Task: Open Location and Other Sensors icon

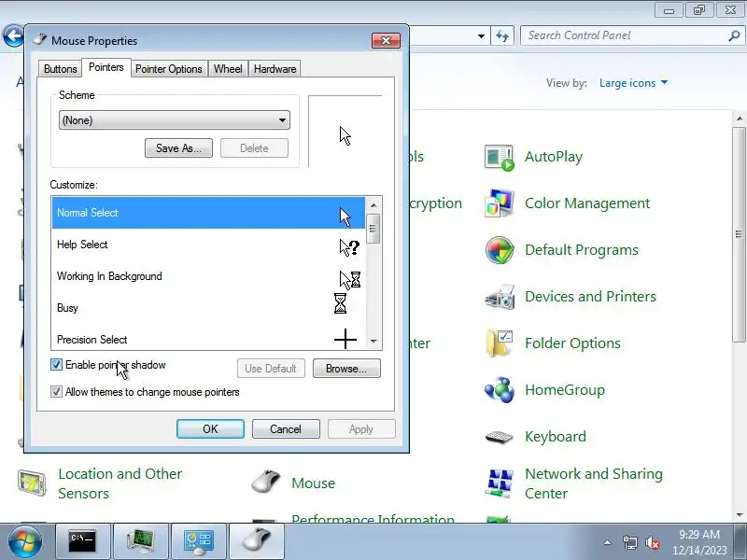Action: [x=32, y=483]
